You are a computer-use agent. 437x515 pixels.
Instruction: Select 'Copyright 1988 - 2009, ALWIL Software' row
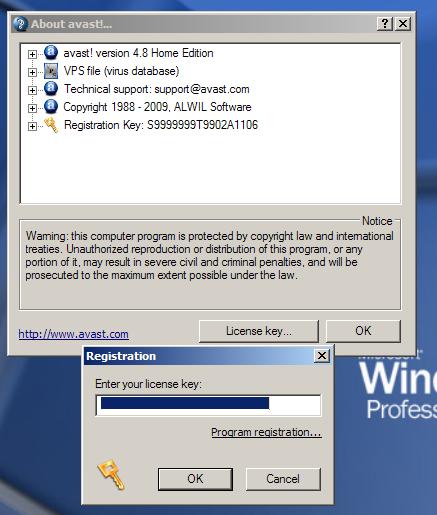click(x=157, y=107)
